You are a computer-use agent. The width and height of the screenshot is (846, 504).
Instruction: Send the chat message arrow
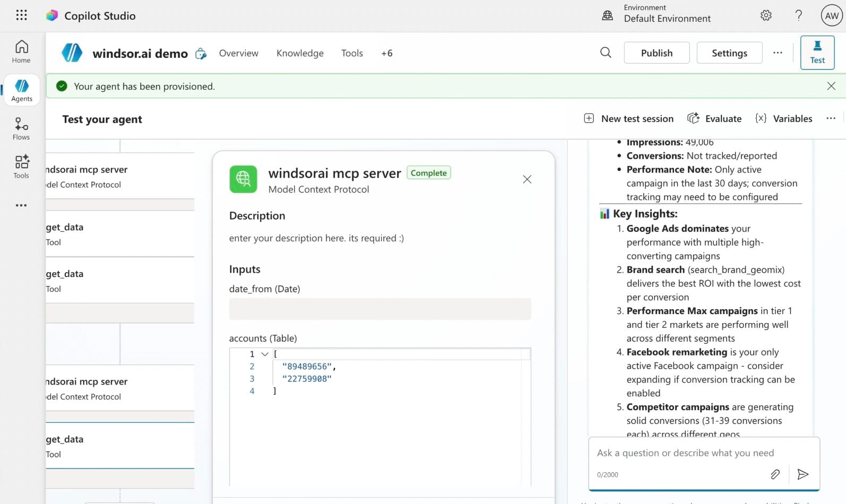click(803, 474)
